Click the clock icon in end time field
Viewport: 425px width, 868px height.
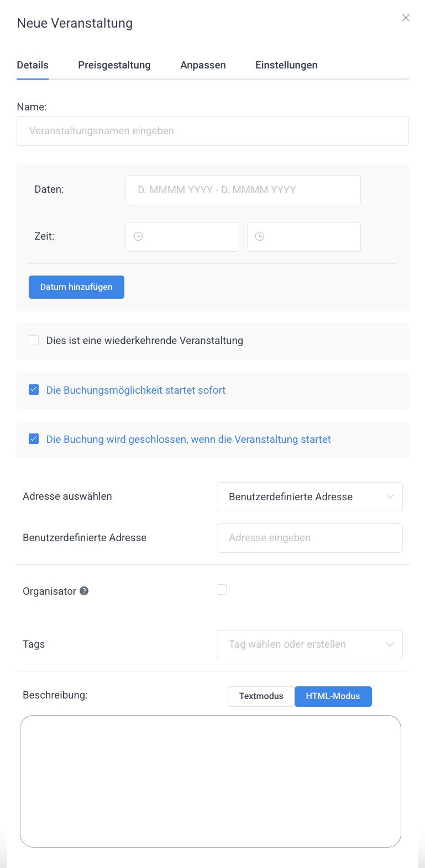[260, 236]
